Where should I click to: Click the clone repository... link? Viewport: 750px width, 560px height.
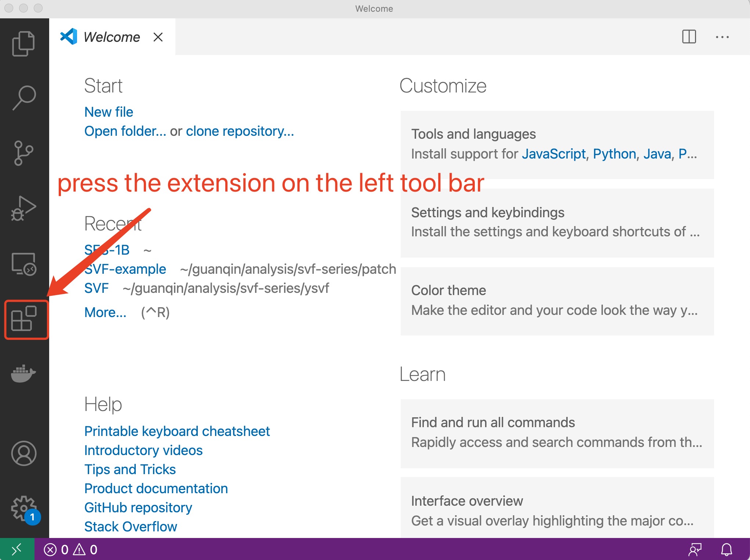(240, 131)
